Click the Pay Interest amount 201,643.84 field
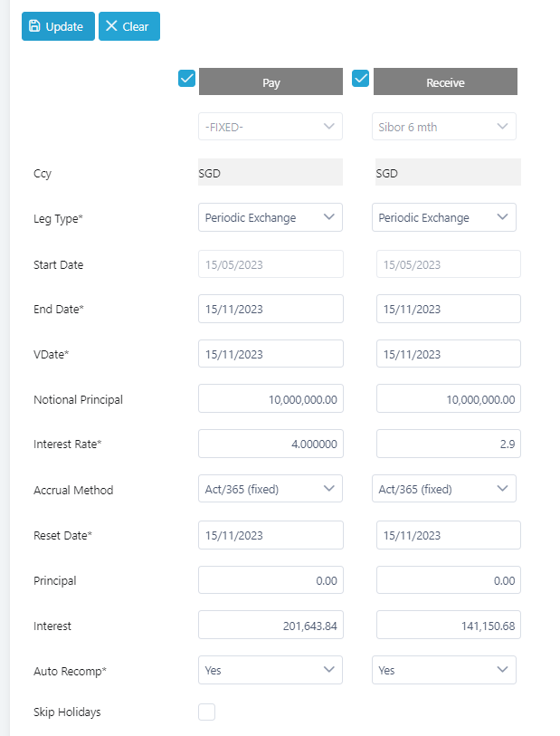 click(271, 625)
